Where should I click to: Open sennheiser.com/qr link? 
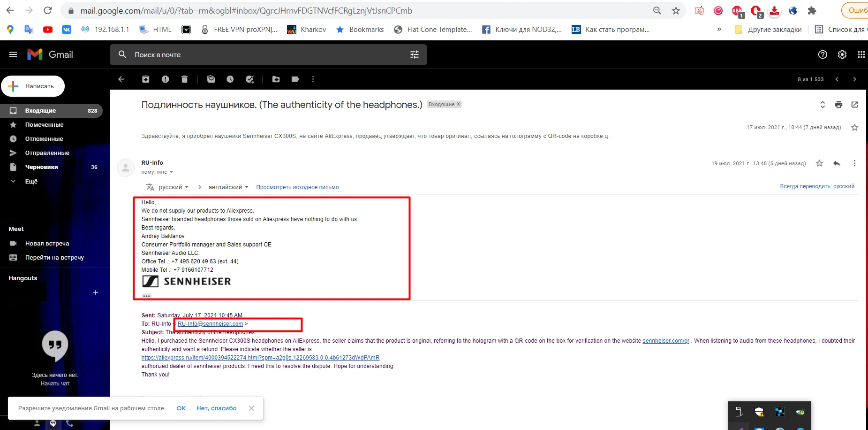tap(666, 341)
